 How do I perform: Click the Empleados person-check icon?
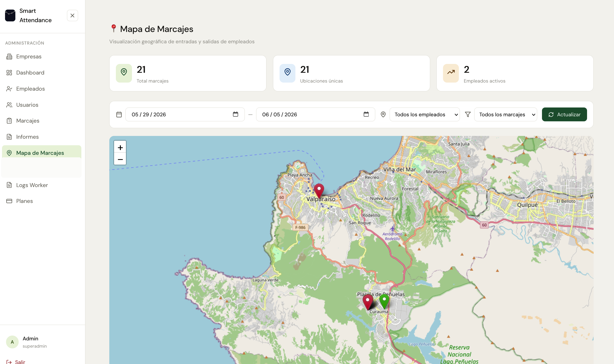click(9, 89)
